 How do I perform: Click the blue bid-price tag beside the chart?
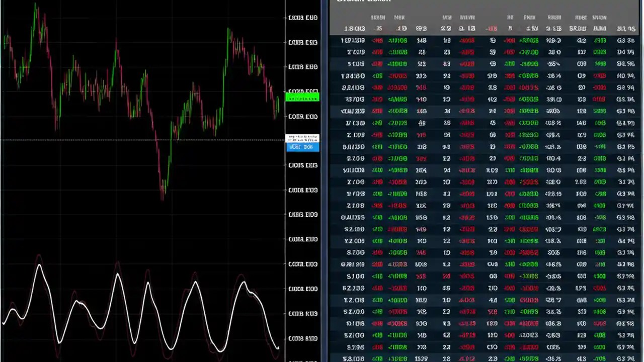[x=301, y=146]
